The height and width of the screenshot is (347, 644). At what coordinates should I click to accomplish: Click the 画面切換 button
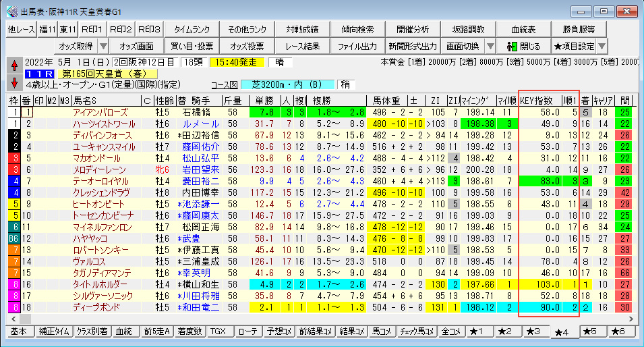pos(463,46)
